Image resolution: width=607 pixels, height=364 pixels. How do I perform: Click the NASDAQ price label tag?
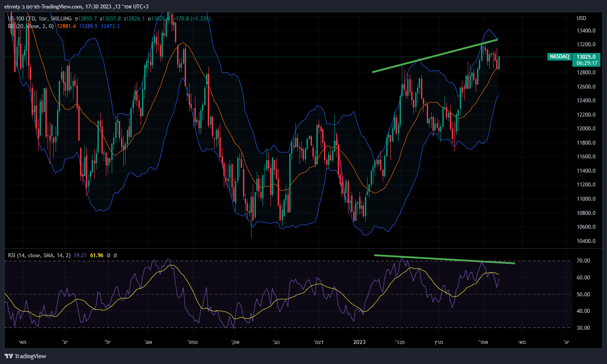[559, 57]
